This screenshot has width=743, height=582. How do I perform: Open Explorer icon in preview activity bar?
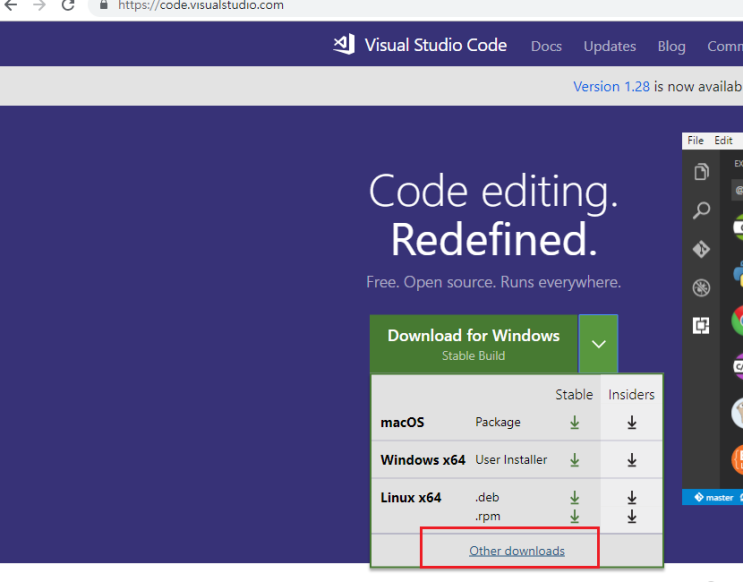point(701,171)
